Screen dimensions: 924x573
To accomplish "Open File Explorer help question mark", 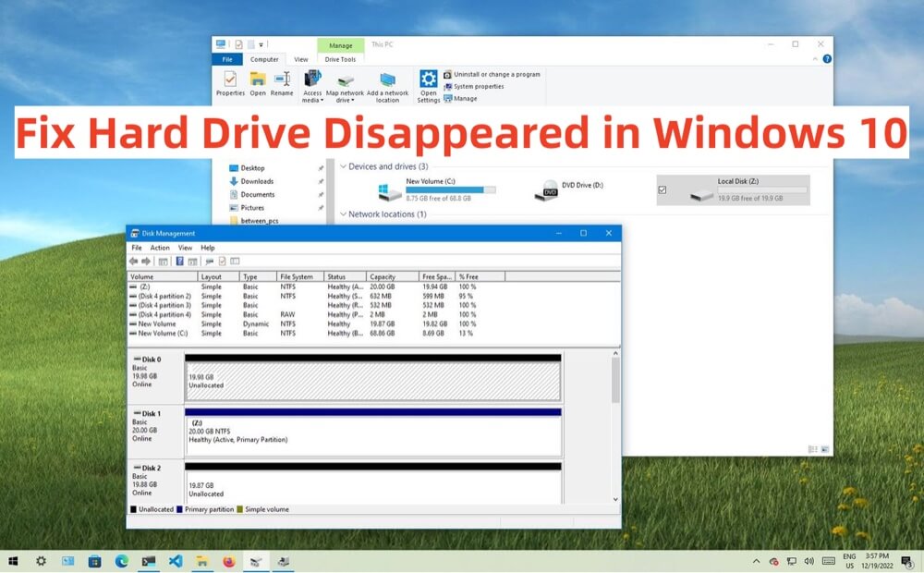I will (x=827, y=59).
